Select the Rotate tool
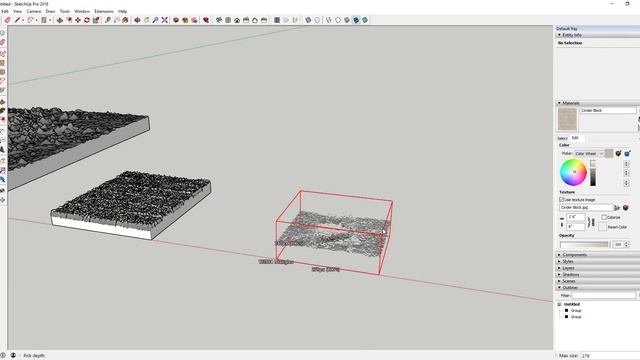640x360 pixels. [87, 20]
